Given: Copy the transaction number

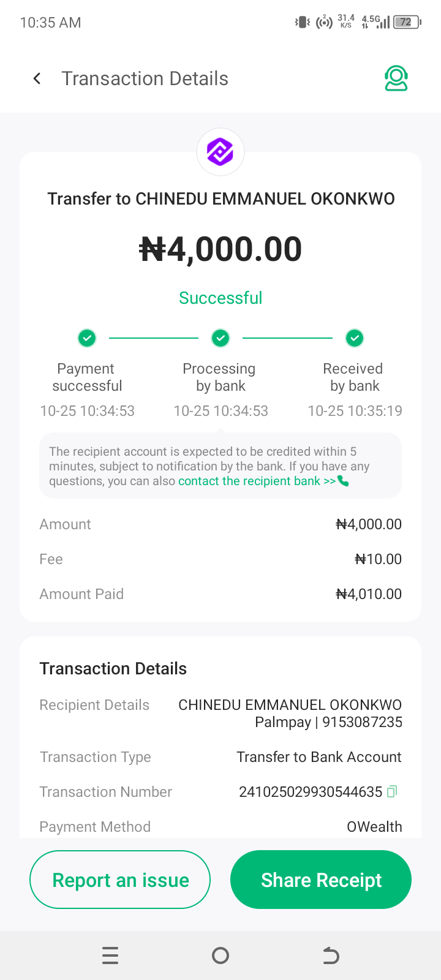Looking at the screenshot, I should pyautogui.click(x=393, y=791).
